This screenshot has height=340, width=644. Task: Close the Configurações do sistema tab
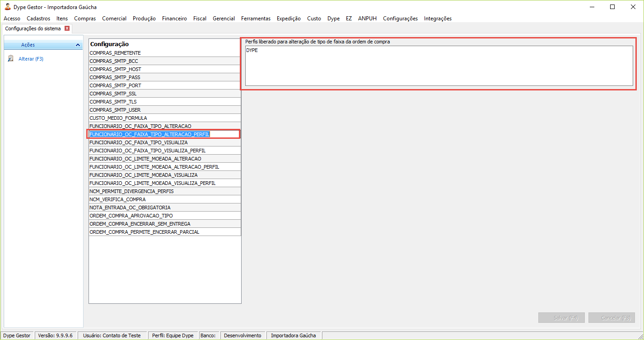click(x=67, y=28)
